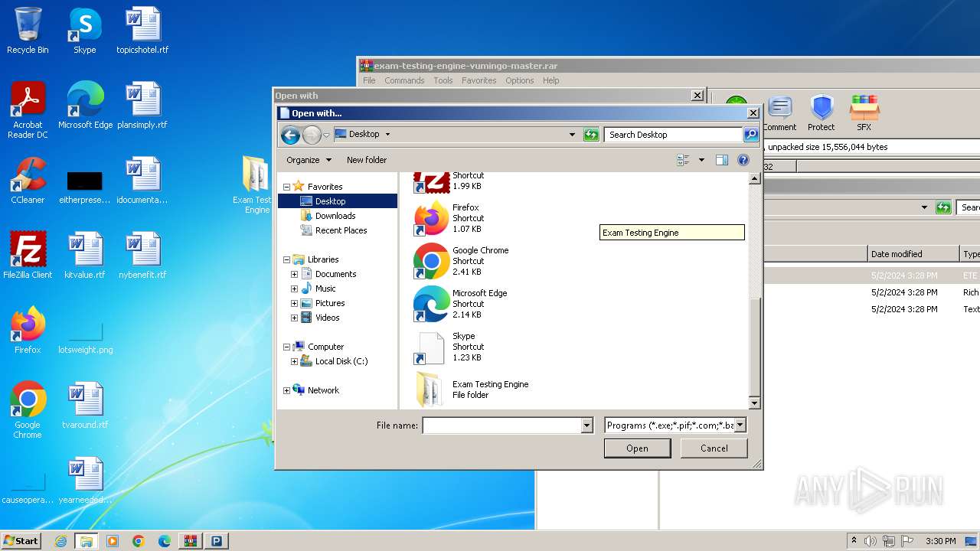Expand the Network tree node

point(286,390)
